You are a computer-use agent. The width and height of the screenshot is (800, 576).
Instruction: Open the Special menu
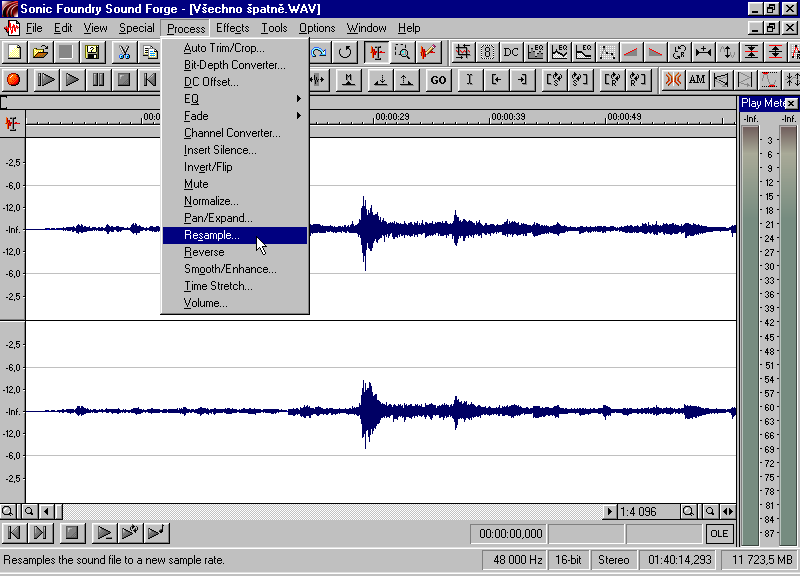click(136, 28)
